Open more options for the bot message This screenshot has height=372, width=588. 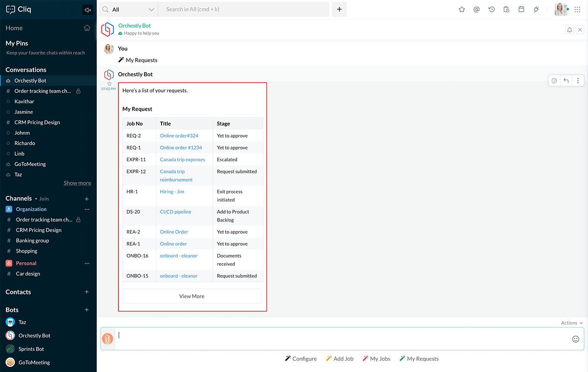pyautogui.click(x=578, y=80)
